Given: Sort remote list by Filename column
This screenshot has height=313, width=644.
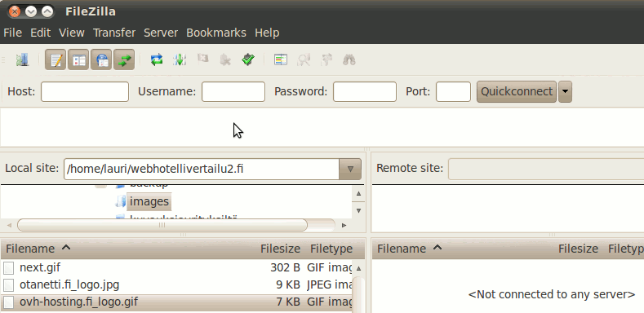Looking at the screenshot, I should point(402,249).
